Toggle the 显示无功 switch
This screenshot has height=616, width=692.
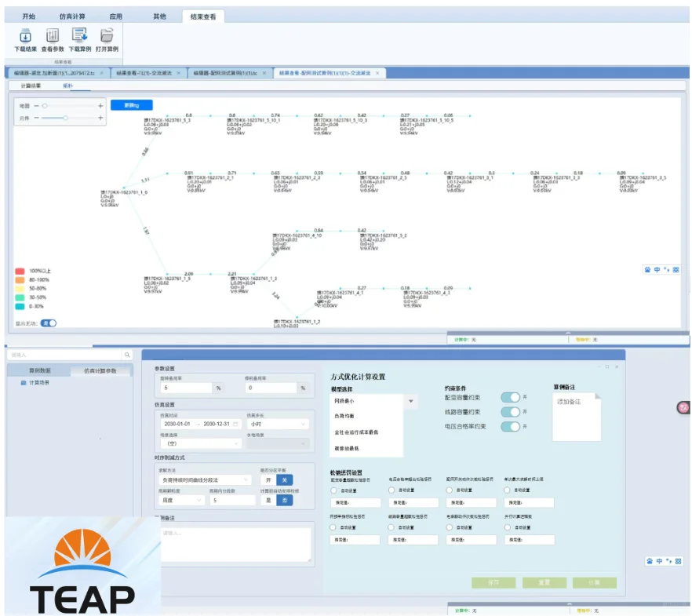point(49,323)
